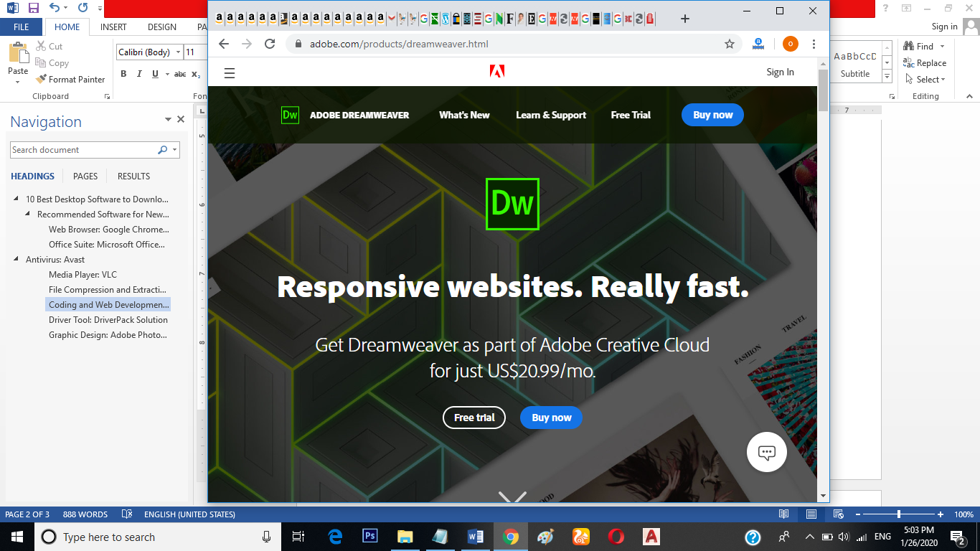The image size is (980, 551).
Task: Click the proofing errors icon in status bar
Action: click(x=127, y=514)
